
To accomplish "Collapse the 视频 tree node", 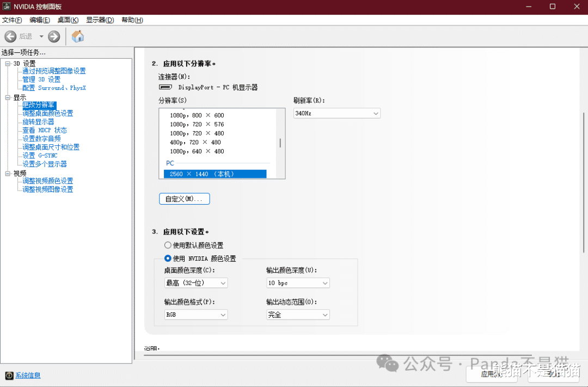I will click(x=8, y=174).
